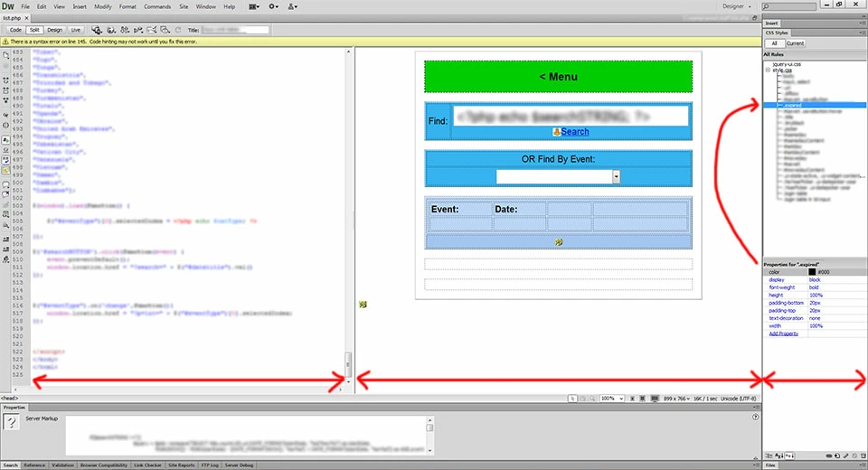868x470 pixels.
Task: Switch CSS Styles to Current mode
Action: (795, 43)
